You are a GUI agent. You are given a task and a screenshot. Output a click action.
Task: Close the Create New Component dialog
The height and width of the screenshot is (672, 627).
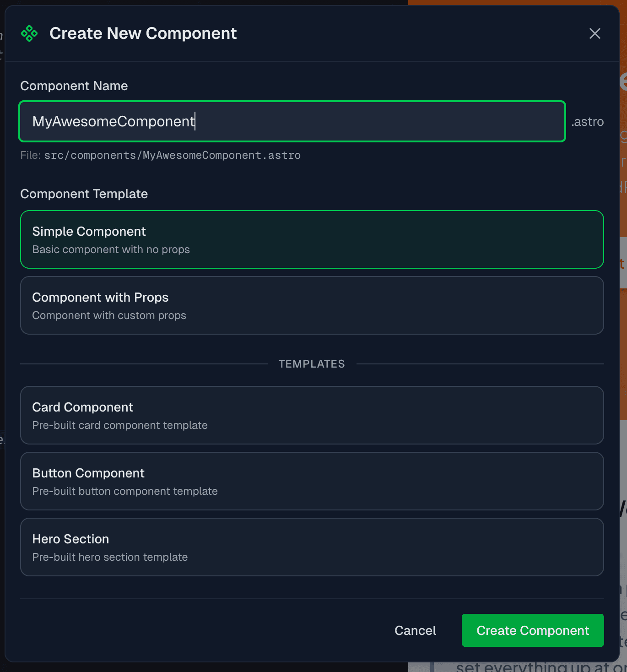pos(595,33)
